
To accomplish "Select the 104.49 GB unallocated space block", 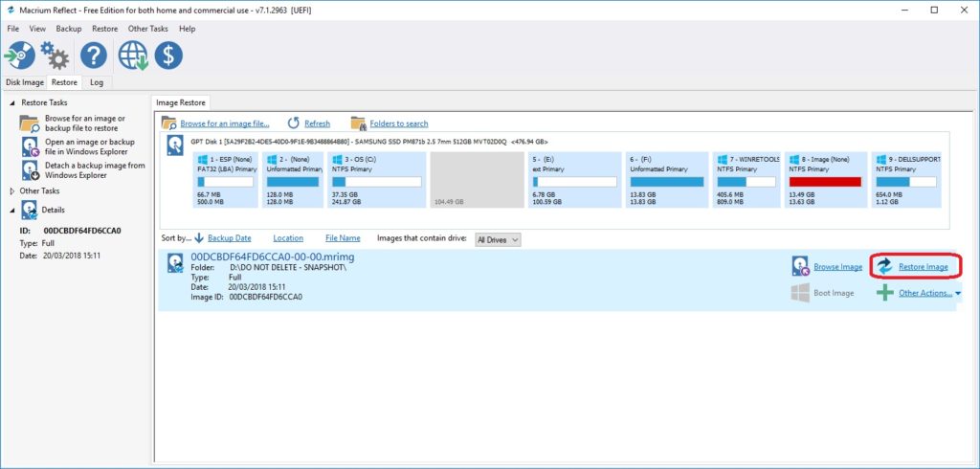I will [x=477, y=180].
